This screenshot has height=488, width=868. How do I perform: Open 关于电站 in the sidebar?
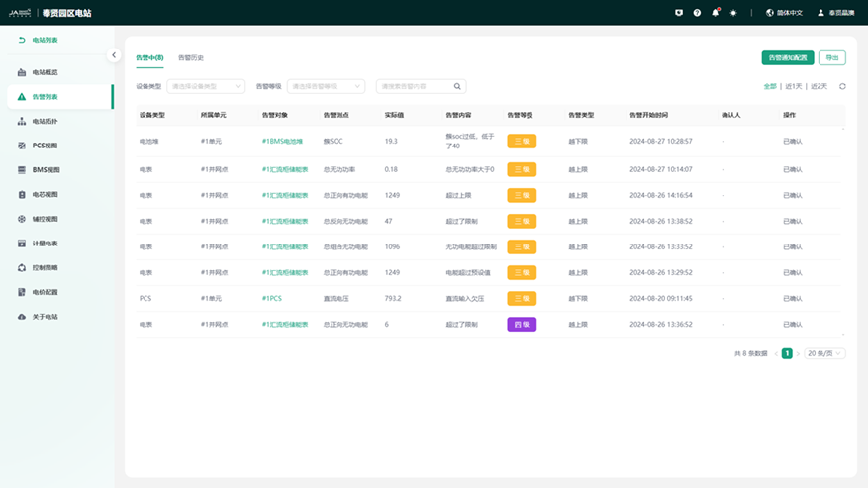[45, 317]
